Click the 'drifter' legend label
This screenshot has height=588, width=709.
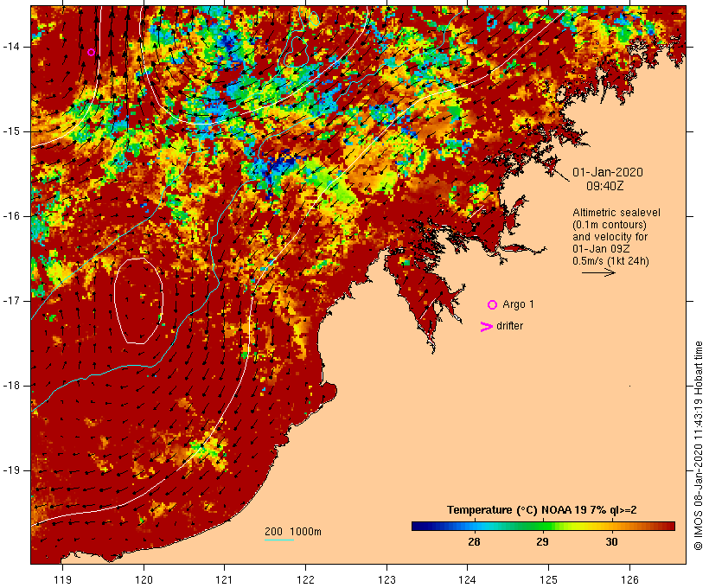point(509,326)
